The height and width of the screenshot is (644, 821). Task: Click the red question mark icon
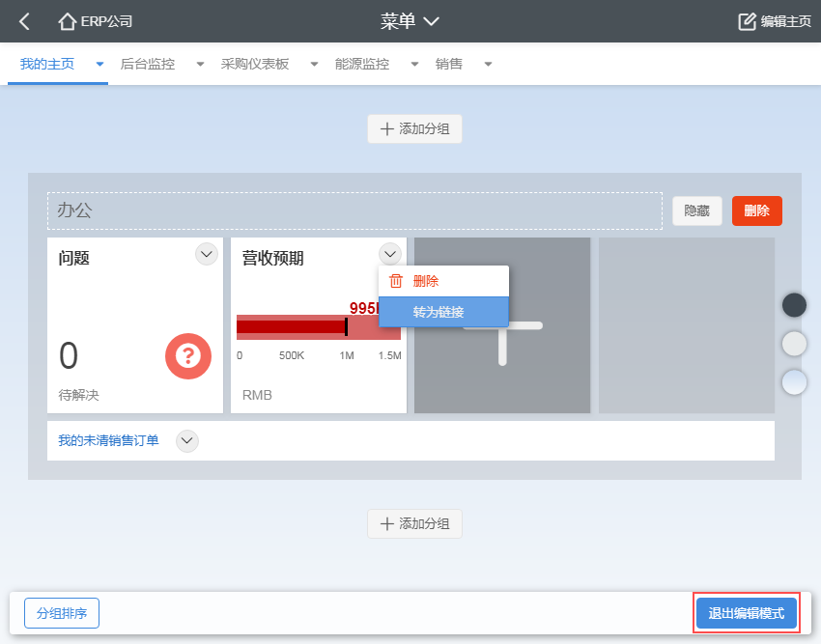point(187,356)
